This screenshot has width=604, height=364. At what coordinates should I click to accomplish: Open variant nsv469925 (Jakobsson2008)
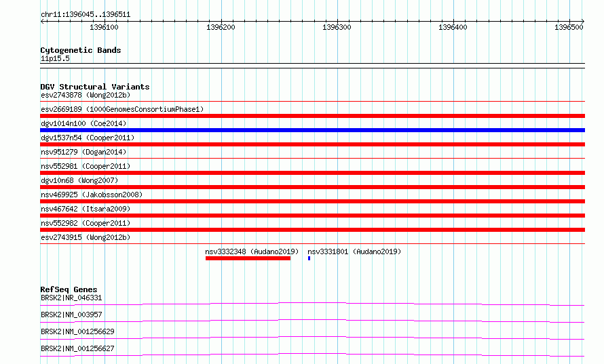92,195
